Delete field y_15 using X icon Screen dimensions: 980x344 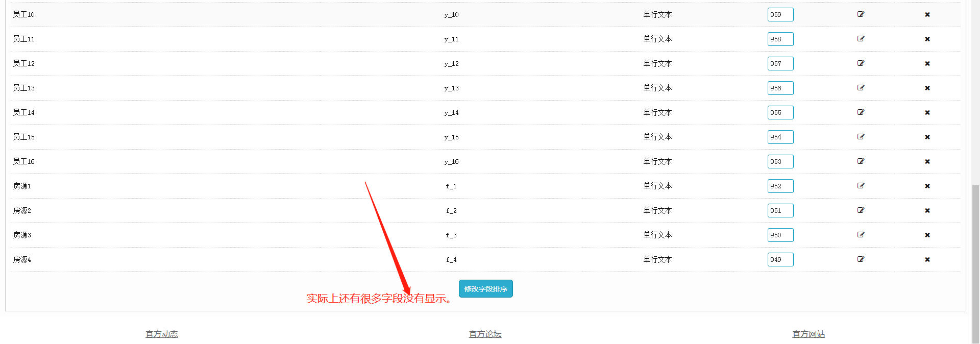point(927,137)
